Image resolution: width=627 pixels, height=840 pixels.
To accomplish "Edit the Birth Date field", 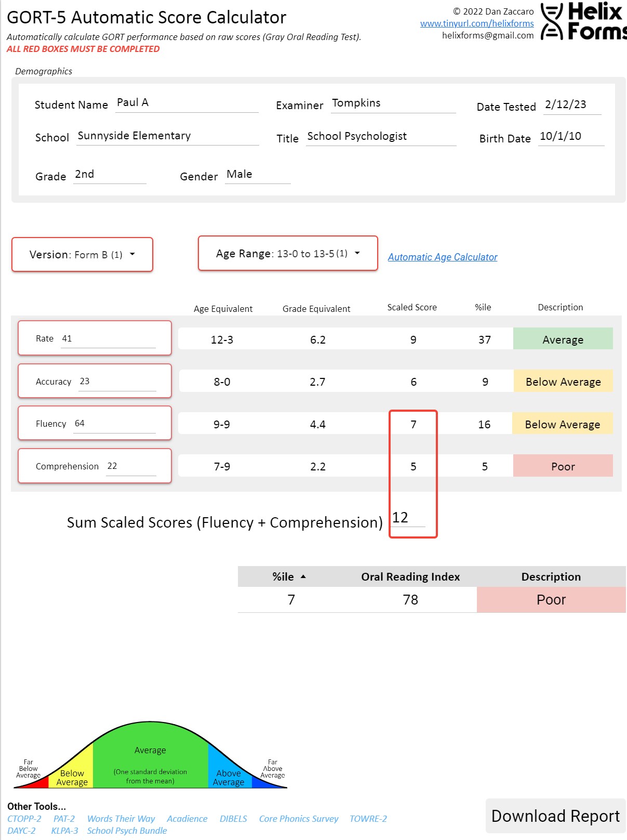I will [570, 137].
